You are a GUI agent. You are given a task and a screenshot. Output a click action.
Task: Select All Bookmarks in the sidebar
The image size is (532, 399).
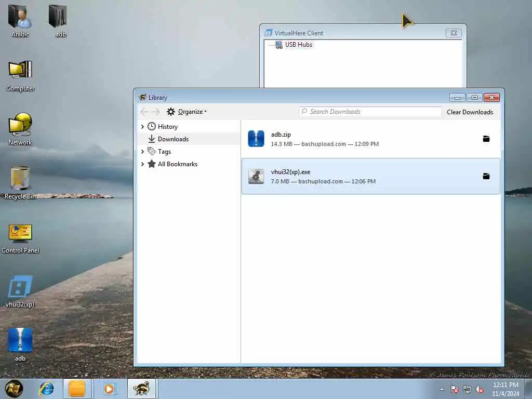tap(178, 164)
